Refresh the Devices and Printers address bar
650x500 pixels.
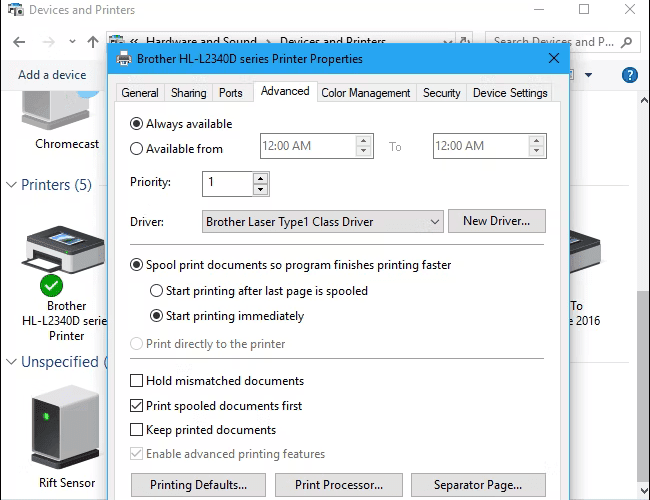pyautogui.click(x=465, y=41)
